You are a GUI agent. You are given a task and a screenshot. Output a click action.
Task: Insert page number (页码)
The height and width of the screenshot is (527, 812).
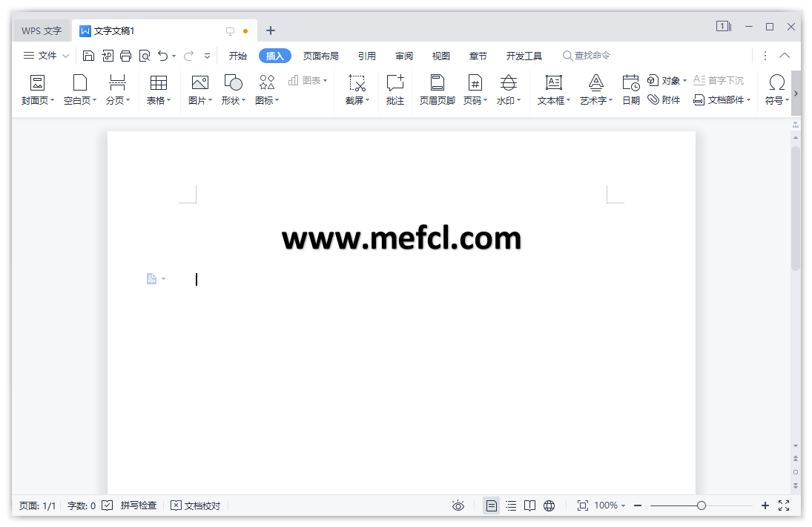tap(475, 90)
